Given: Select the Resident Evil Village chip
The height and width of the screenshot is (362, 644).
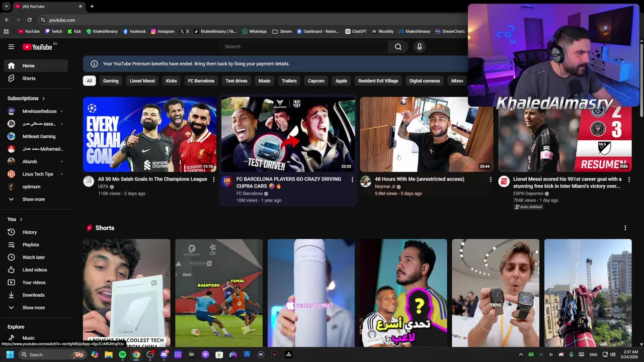Looking at the screenshot, I should tap(378, 81).
